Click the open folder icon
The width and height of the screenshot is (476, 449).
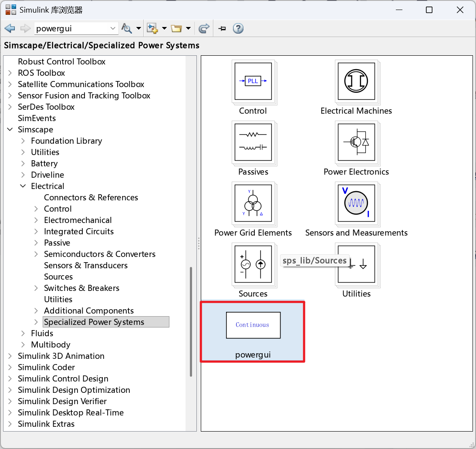pyautogui.click(x=176, y=29)
